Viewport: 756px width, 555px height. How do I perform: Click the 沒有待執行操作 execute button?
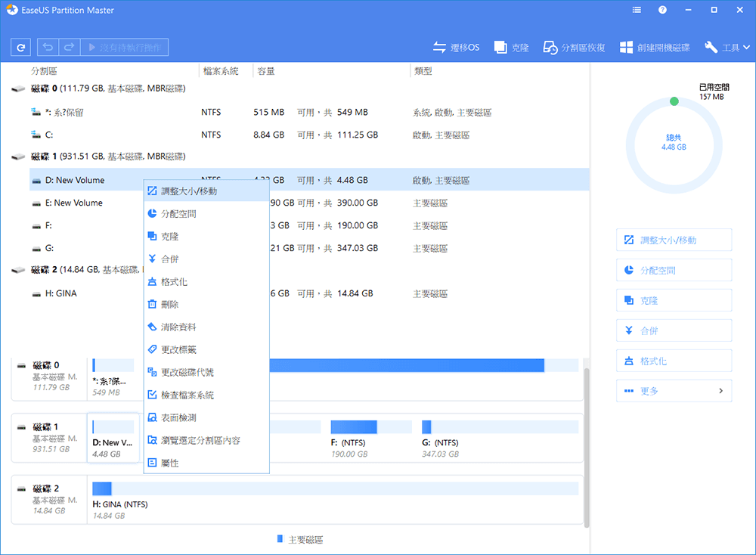tap(125, 47)
